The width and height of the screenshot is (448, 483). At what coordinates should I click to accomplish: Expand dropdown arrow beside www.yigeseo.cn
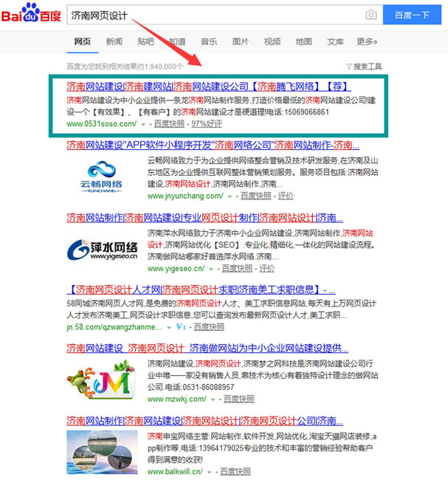tap(211, 270)
